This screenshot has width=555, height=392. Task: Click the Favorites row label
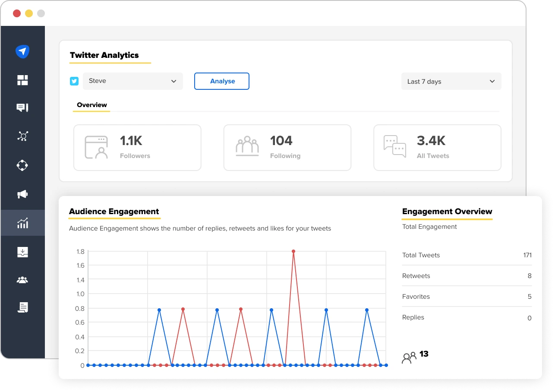click(x=416, y=297)
